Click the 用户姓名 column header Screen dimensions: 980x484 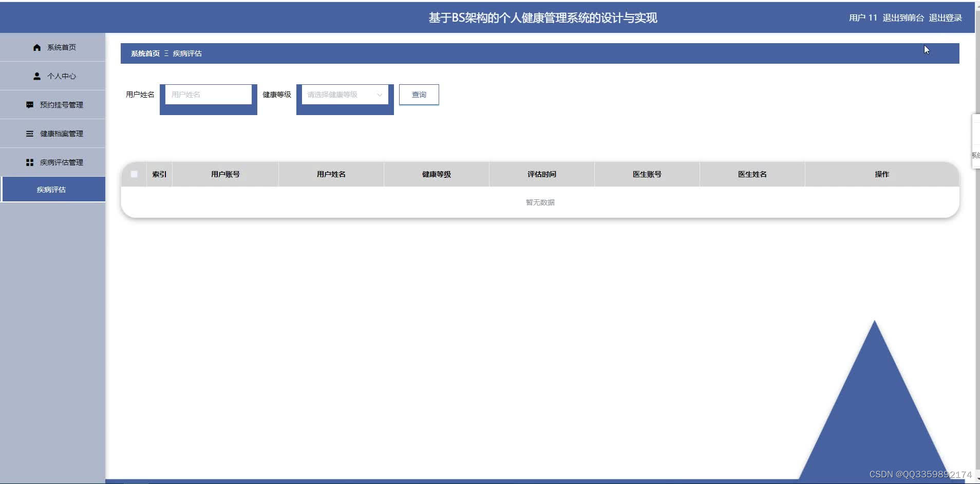pos(331,174)
